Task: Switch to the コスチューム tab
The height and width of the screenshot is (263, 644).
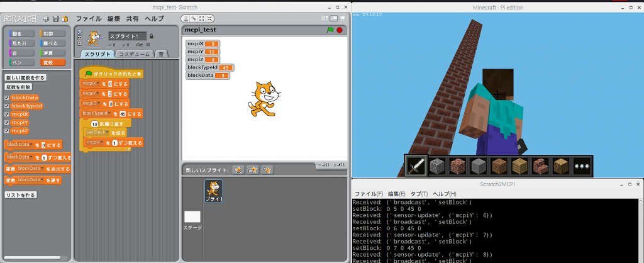Action: [135, 54]
